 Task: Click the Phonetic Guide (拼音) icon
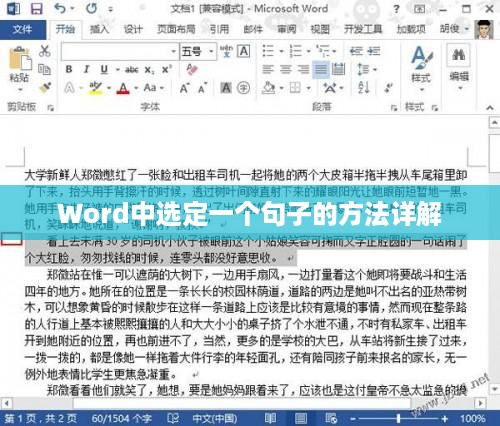click(226, 51)
